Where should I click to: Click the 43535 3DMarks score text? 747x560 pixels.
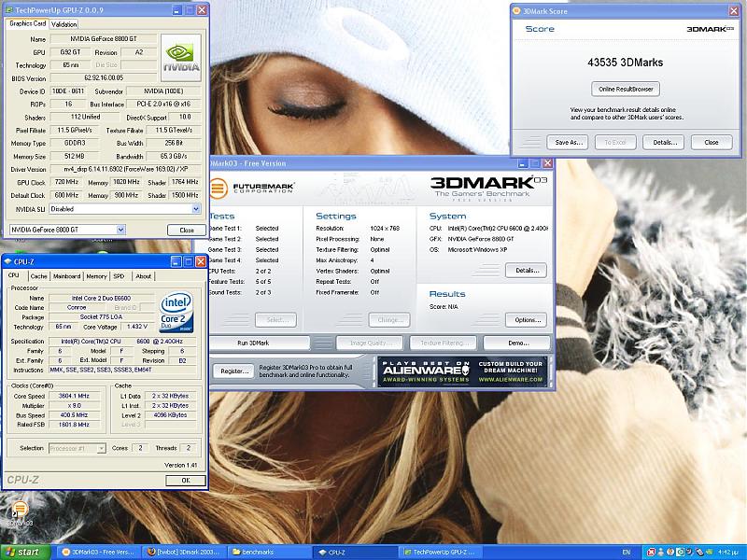(625, 63)
